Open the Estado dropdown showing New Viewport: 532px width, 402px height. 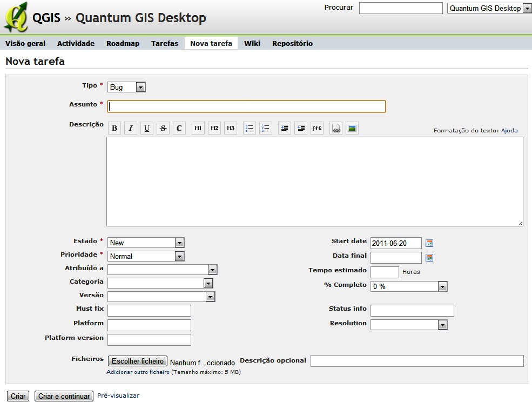click(x=146, y=243)
